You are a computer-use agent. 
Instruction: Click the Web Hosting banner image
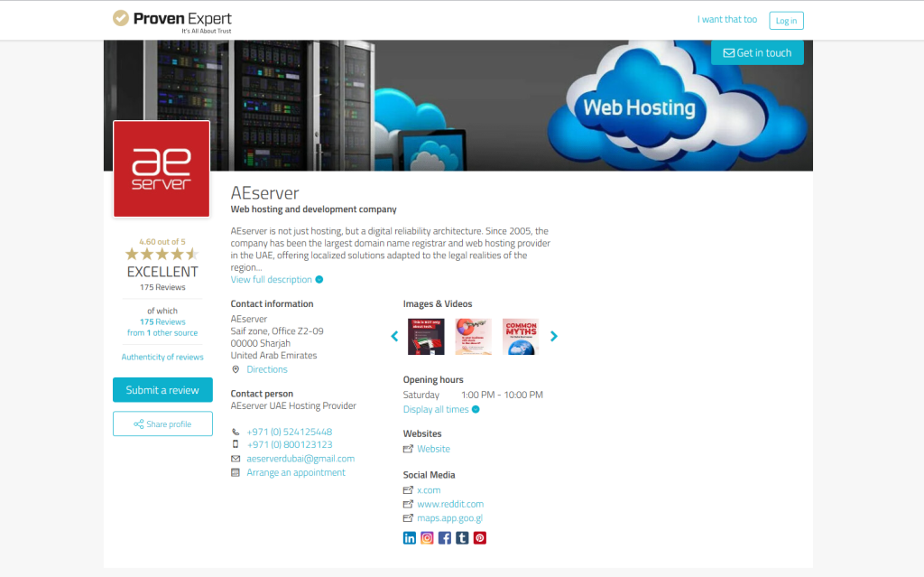point(458,106)
